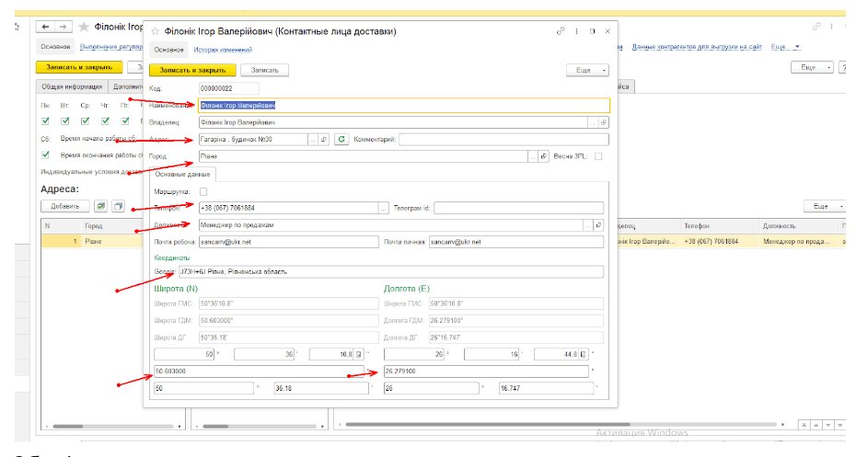Open the Еще menu above the addresses table
Image resolution: width=868 pixels, height=457 pixels.
pyautogui.click(x=823, y=207)
